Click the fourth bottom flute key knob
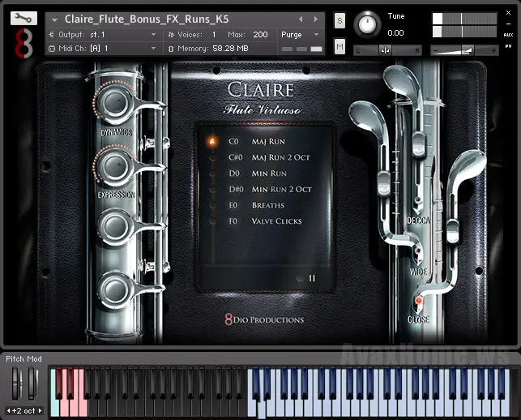This screenshot has height=420, width=521. (114, 289)
